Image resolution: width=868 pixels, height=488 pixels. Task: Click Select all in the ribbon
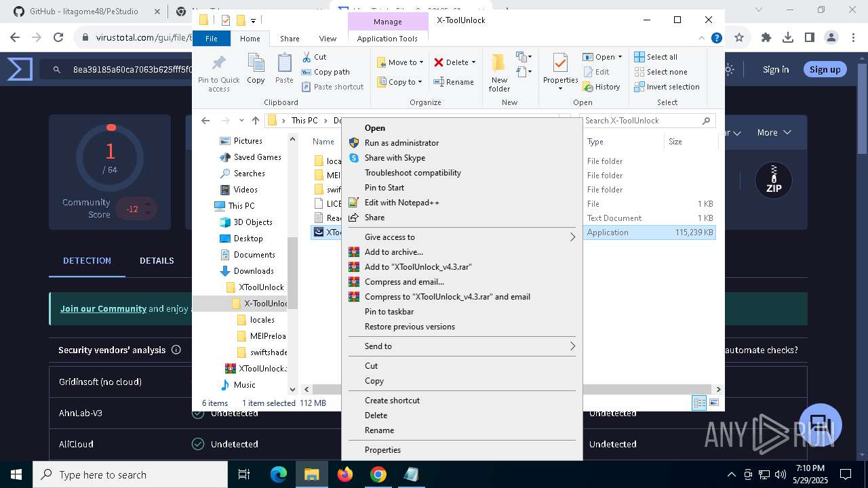[x=656, y=57]
